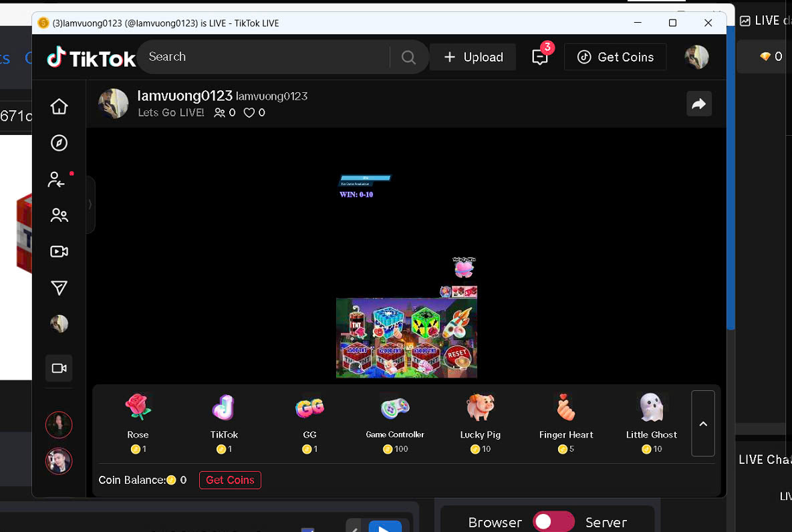
Task: Open the LIVE camera icon in sidebar
Action: [x=59, y=251]
